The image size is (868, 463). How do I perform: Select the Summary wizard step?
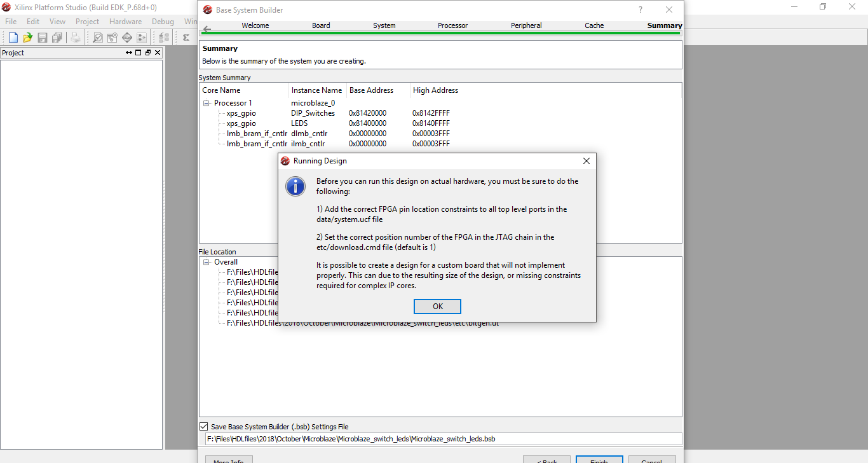point(665,25)
